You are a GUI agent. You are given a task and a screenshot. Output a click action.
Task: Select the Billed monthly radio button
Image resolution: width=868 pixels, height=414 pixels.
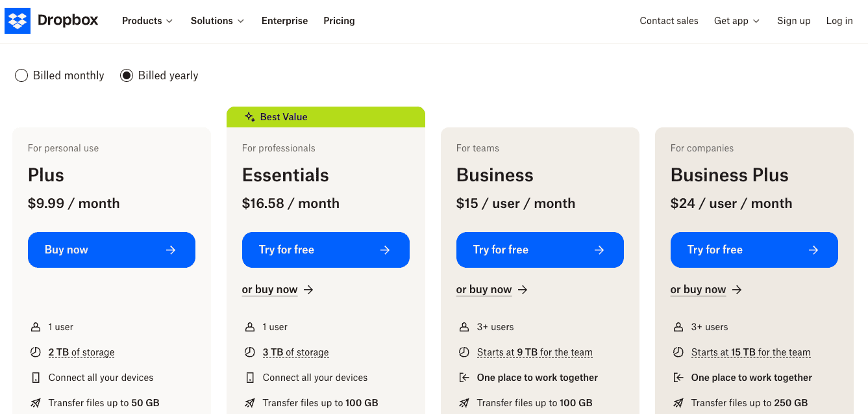tap(21, 75)
